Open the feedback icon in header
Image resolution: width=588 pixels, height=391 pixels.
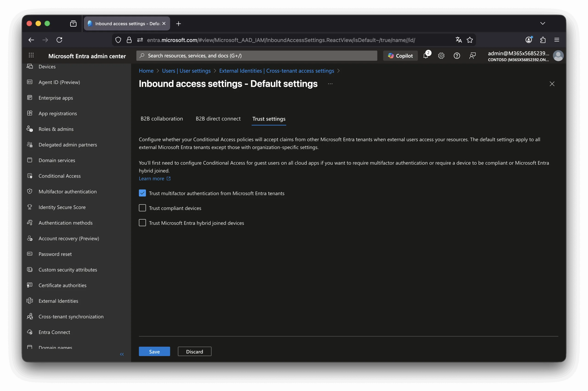472,56
